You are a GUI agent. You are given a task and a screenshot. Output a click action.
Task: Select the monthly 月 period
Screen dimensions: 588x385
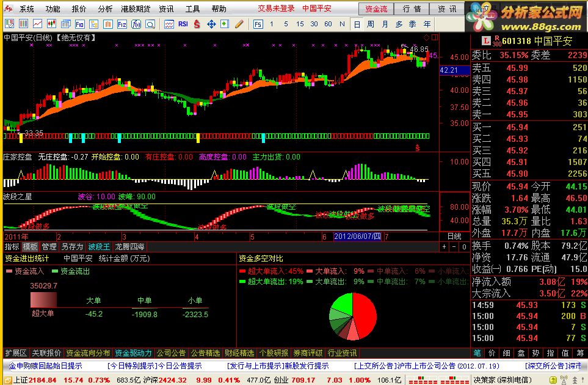pos(385,24)
